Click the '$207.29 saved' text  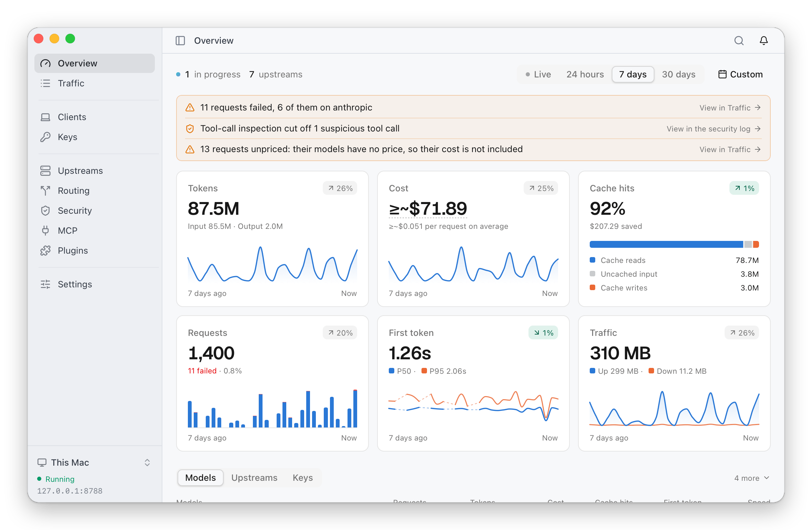pos(616,226)
